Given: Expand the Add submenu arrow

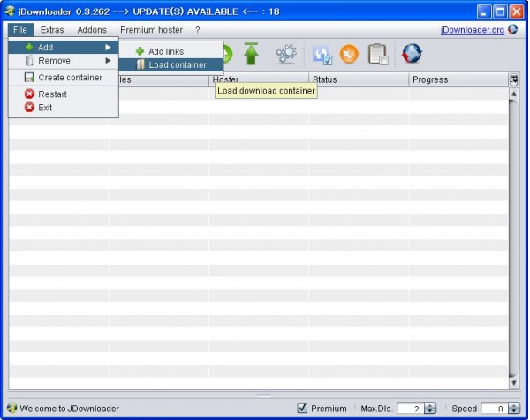Looking at the screenshot, I should 108,48.
